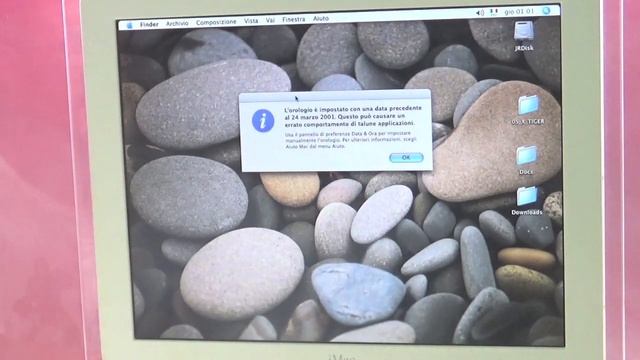Open the Finestra menu
Viewport: 640px width, 360px height.
click(x=293, y=19)
